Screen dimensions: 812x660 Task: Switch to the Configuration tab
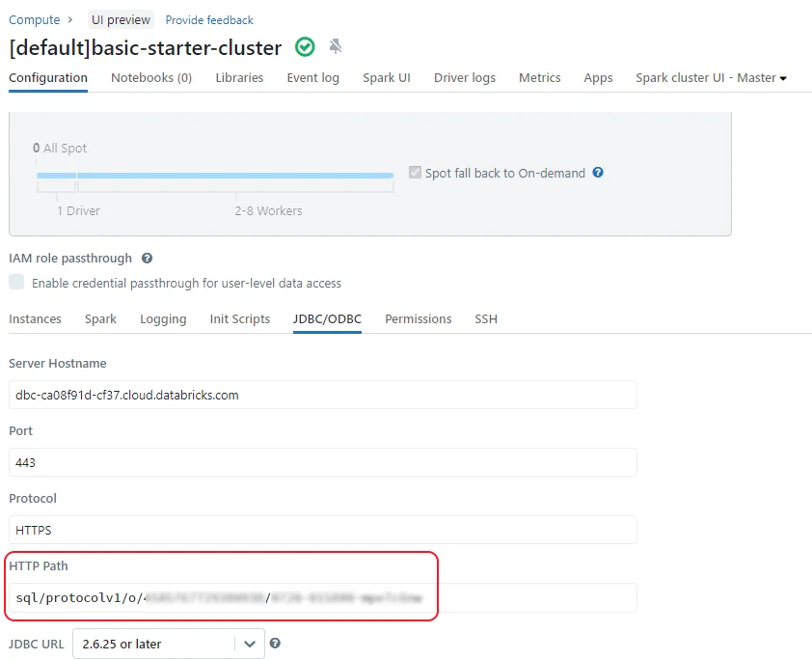pyautogui.click(x=48, y=78)
